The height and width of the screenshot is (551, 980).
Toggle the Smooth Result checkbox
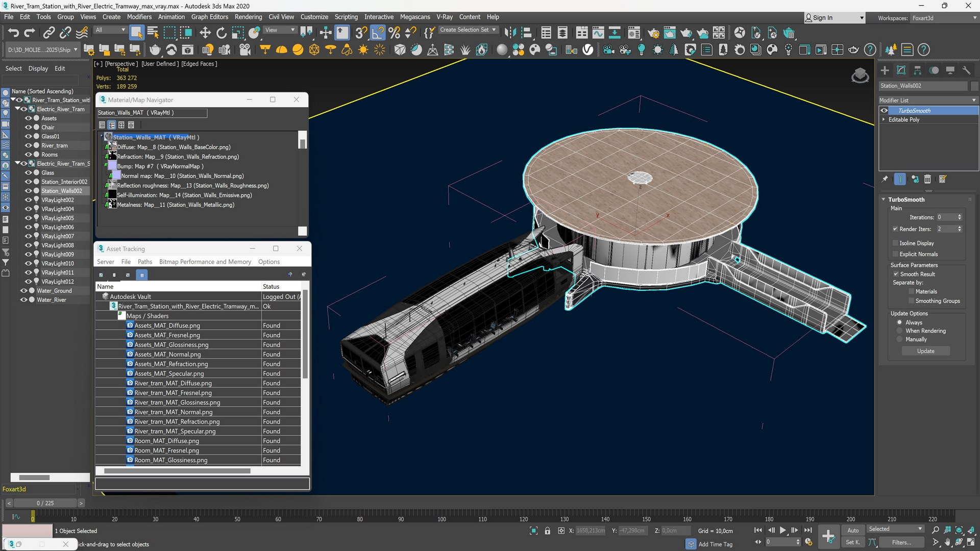pos(896,274)
